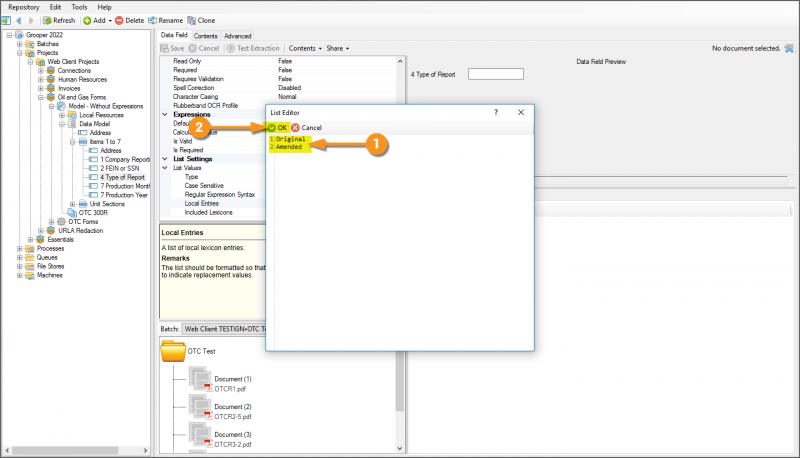The width and height of the screenshot is (800, 458).
Task: Open the Share dropdown menu
Action: 338,48
